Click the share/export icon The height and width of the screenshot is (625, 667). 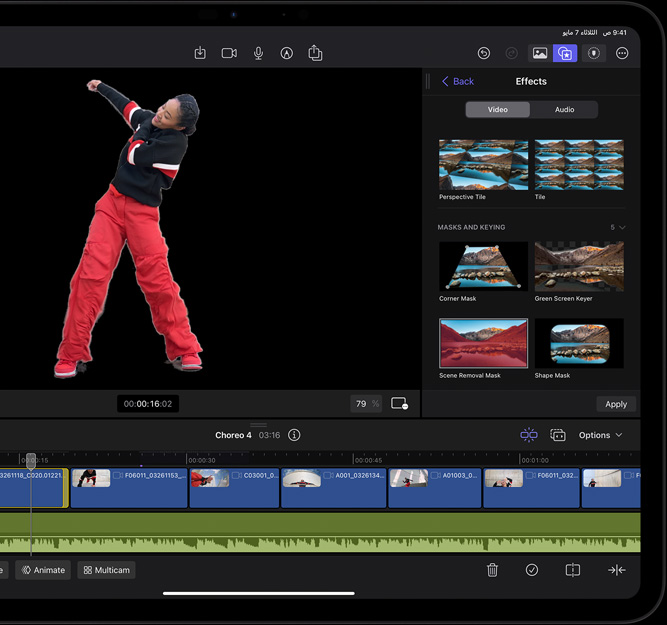click(315, 53)
